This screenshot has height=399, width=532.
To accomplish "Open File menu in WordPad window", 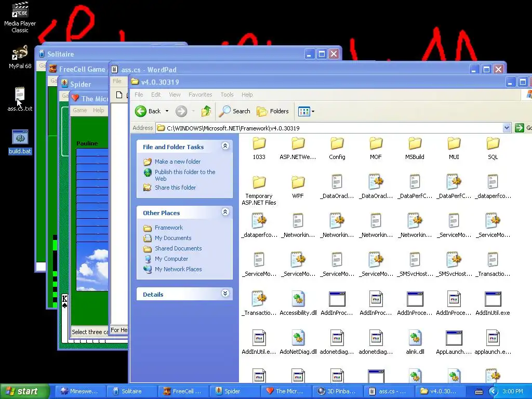I will pyautogui.click(x=117, y=81).
